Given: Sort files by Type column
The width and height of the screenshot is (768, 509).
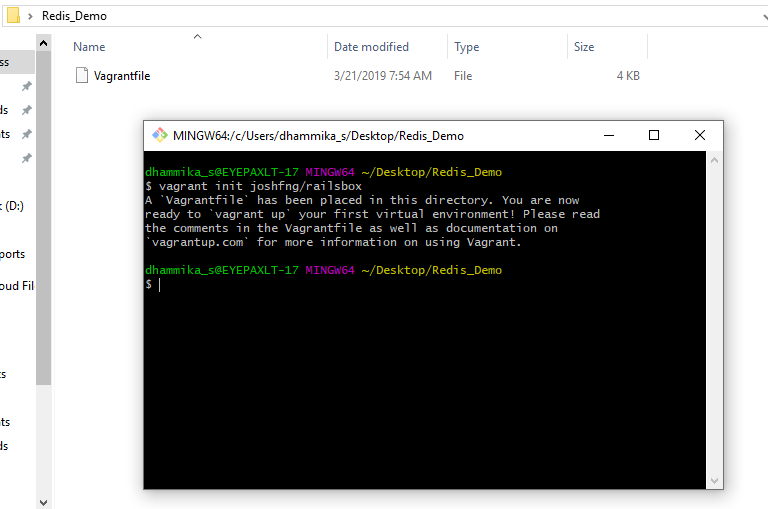Looking at the screenshot, I should pos(466,47).
